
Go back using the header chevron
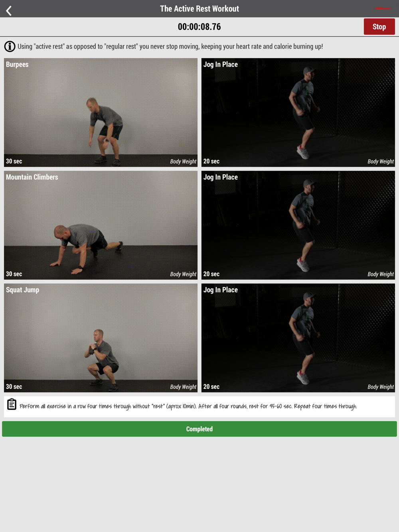click(9, 10)
